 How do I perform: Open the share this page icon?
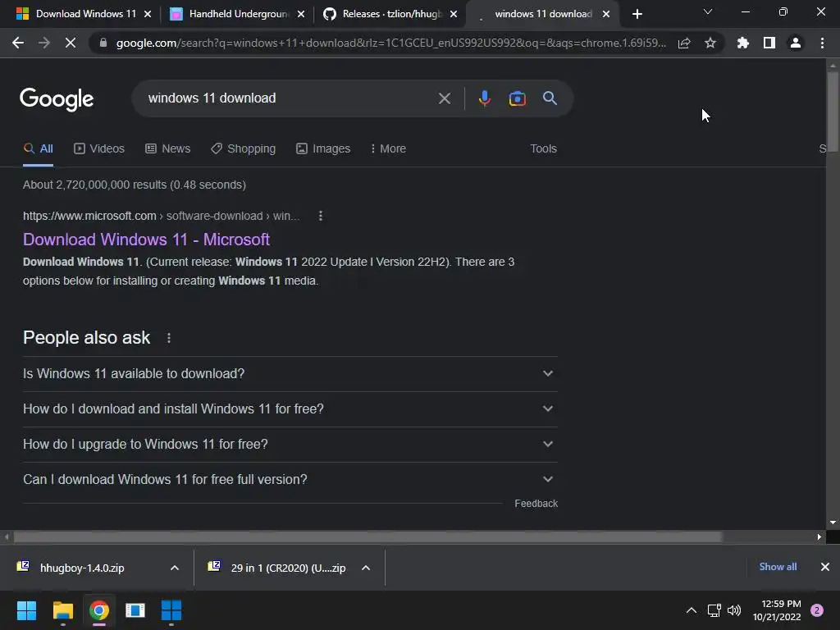pyautogui.click(x=684, y=43)
